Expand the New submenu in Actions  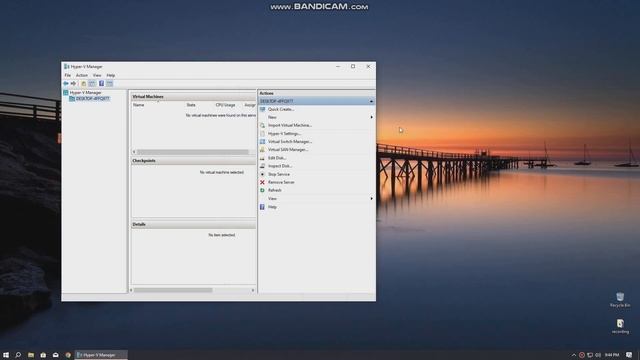pyautogui.click(x=316, y=117)
